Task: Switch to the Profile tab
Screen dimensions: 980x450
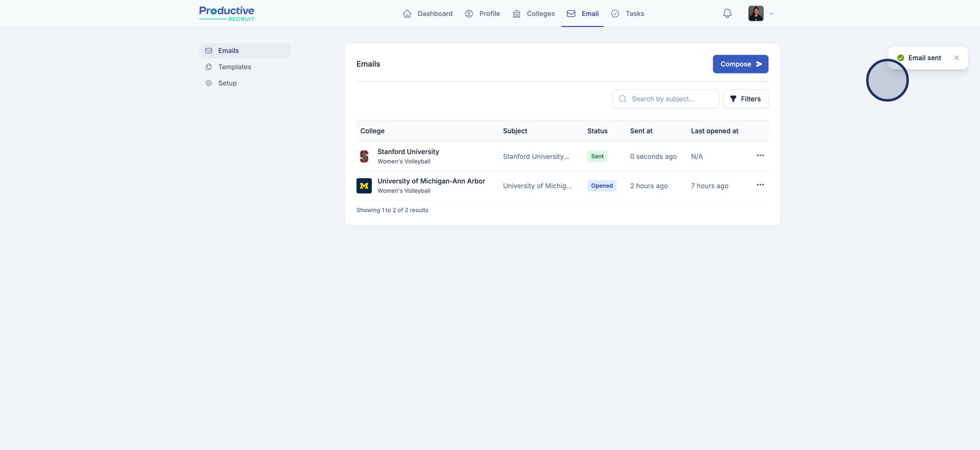Action: point(482,13)
